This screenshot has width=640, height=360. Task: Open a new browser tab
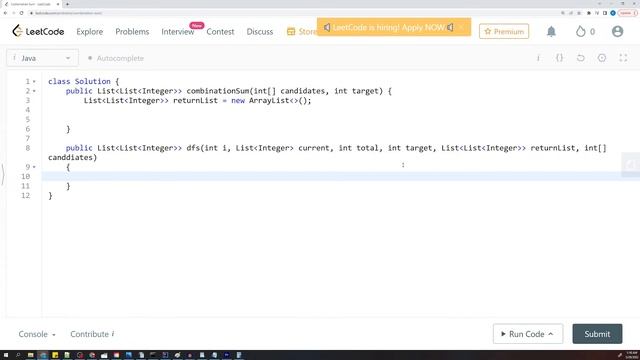[67, 4]
